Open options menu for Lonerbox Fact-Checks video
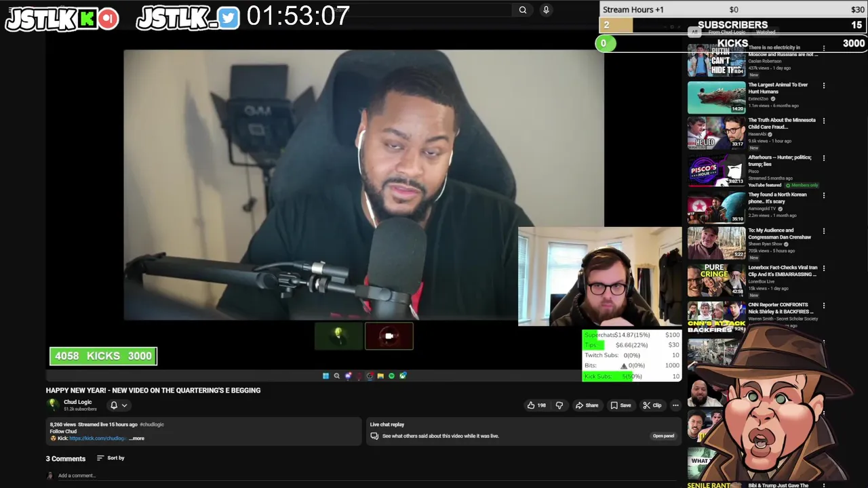Image resolution: width=868 pixels, height=488 pixels. 824,268
